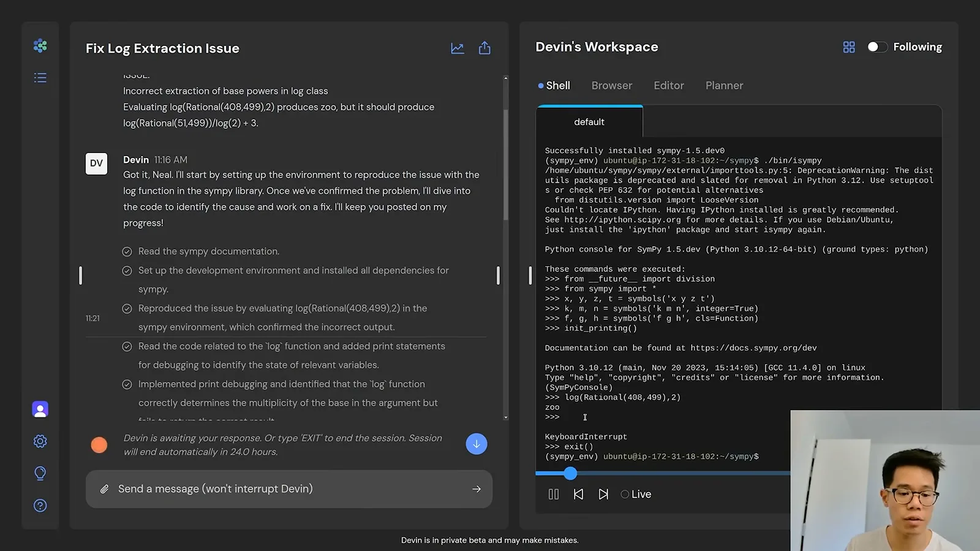The width and height of the screenshot is (980, 551).
Task: Open the help question mark icon
Action: tap(40, 506)
